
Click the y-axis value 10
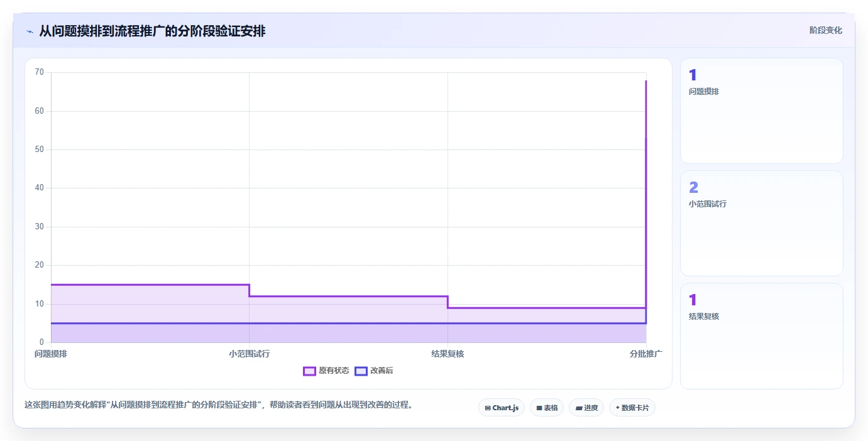point(40,304)
